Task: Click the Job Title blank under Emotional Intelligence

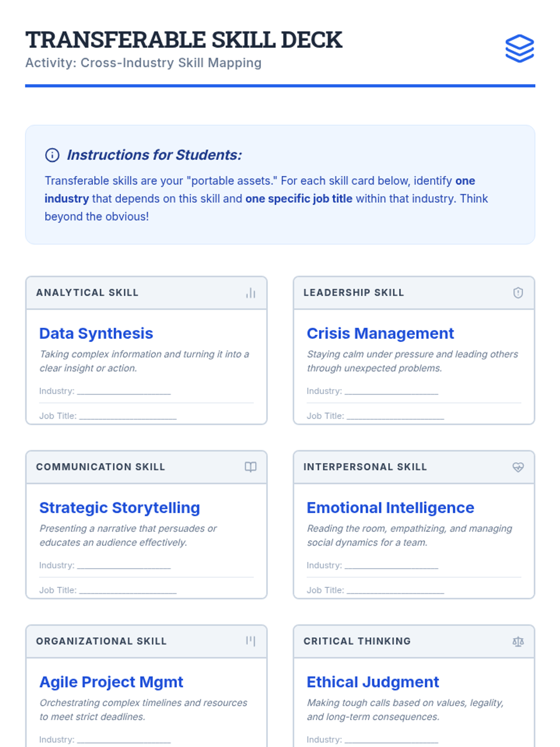Action: pos(395,590)
